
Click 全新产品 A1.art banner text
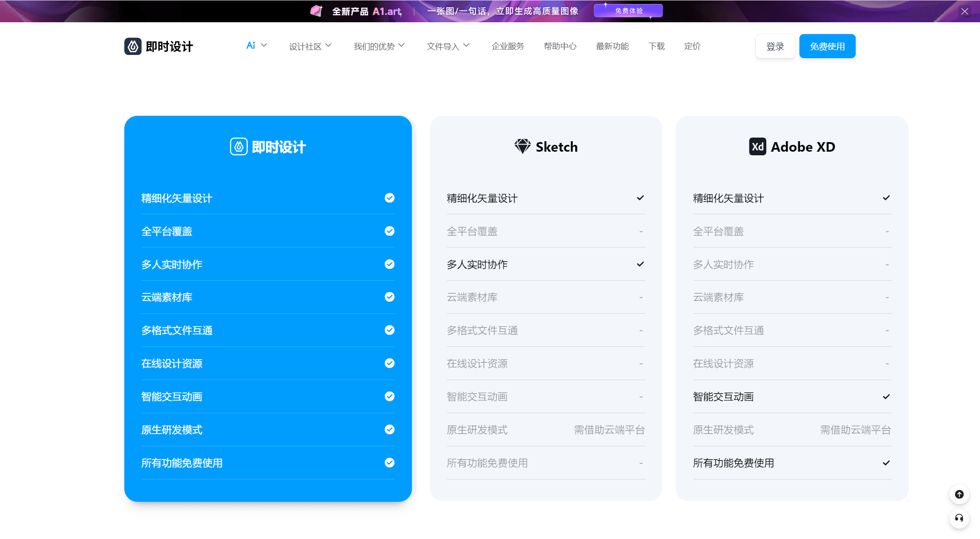367,11
